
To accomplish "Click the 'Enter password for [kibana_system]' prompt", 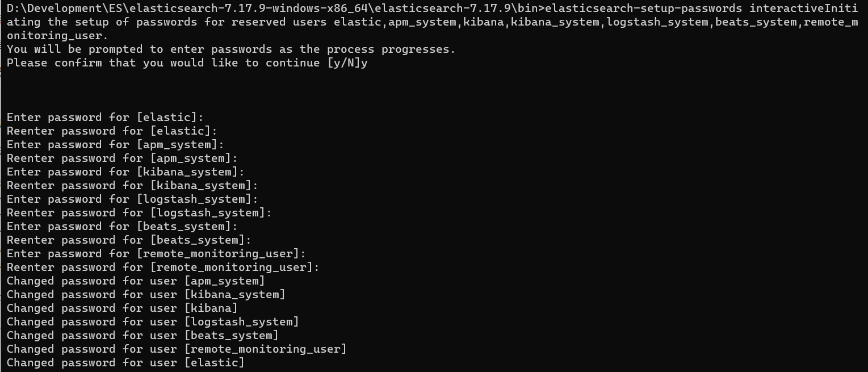I will point(125,172).
